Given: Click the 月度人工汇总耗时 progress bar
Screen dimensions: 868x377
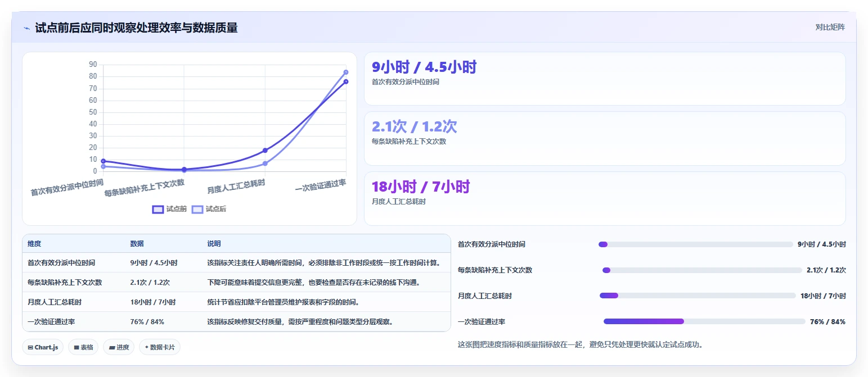Looking at the screenshot, I should point(698,296).
